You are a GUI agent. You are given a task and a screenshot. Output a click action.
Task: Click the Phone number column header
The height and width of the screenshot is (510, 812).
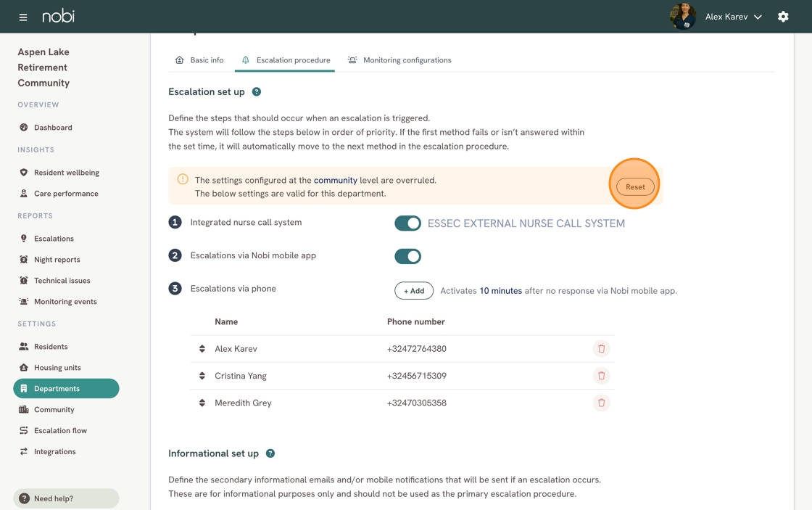coord(416,322)
